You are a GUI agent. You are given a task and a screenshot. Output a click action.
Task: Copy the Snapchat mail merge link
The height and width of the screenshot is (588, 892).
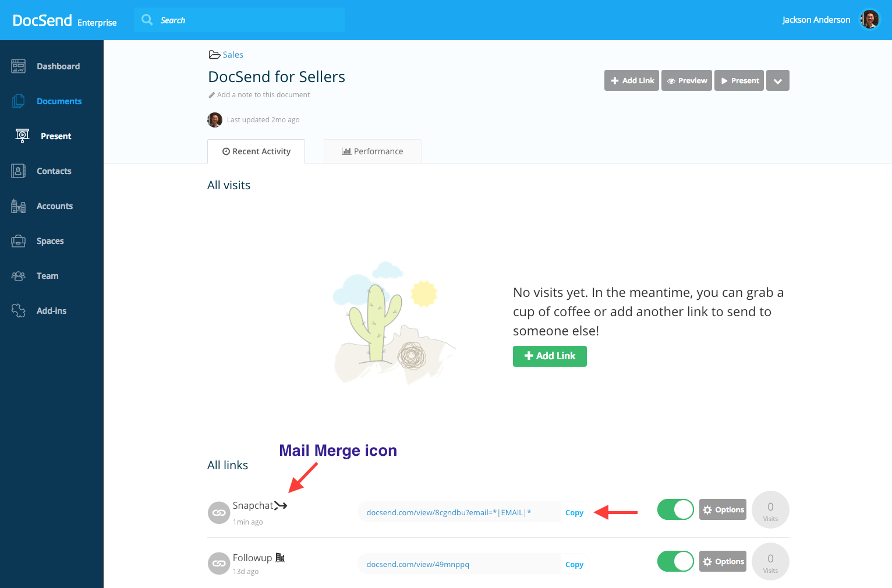[x=574, y=512]
